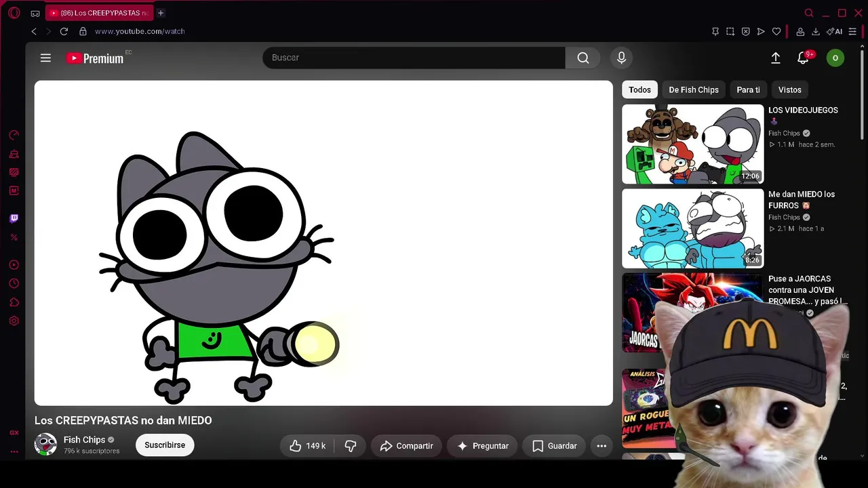Click the pin icon in address bar
The height and width of the screenshot is (488, 868).
715,31
